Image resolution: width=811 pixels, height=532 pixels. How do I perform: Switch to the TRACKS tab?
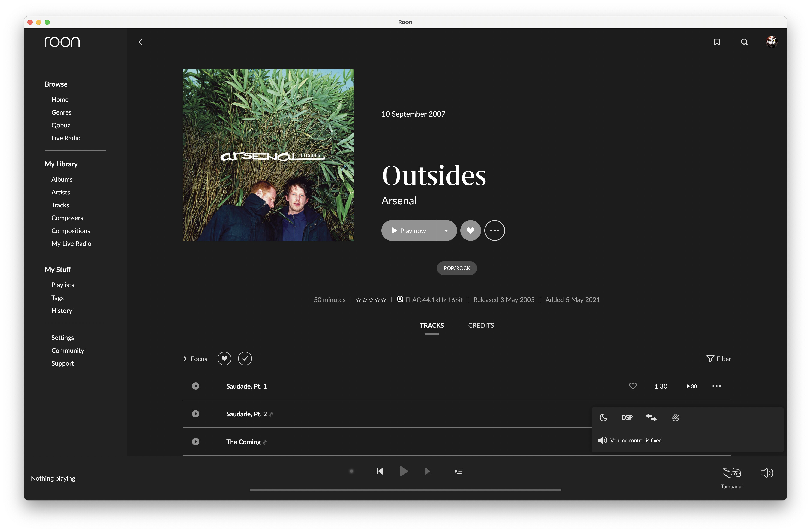pos(431,325)
